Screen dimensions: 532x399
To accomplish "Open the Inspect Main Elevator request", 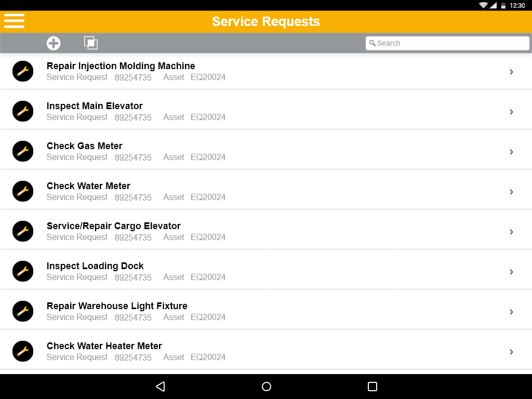I will click(260, 111).
